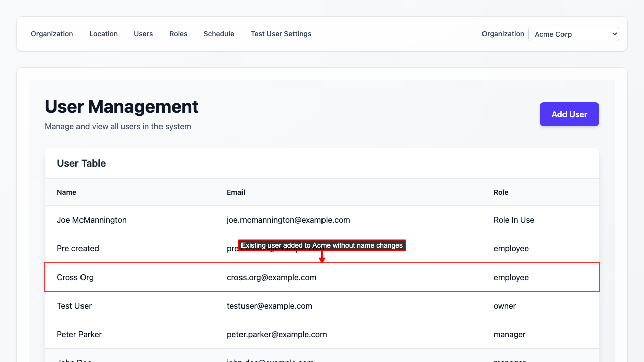Viewport: 644px width, 362px height.
Task: Click the Name column header
Action: tap(66, 192)
